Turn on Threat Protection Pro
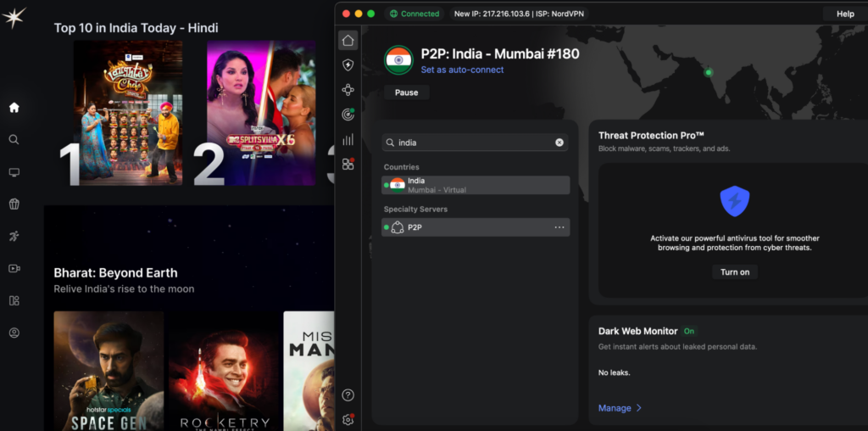Viewport: 868px width, 431px height. click(735, 272)
